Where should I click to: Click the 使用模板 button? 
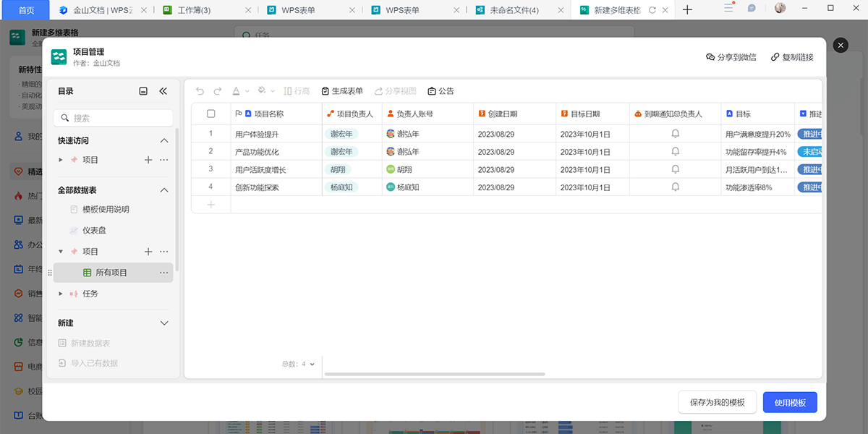coord(790,402)
